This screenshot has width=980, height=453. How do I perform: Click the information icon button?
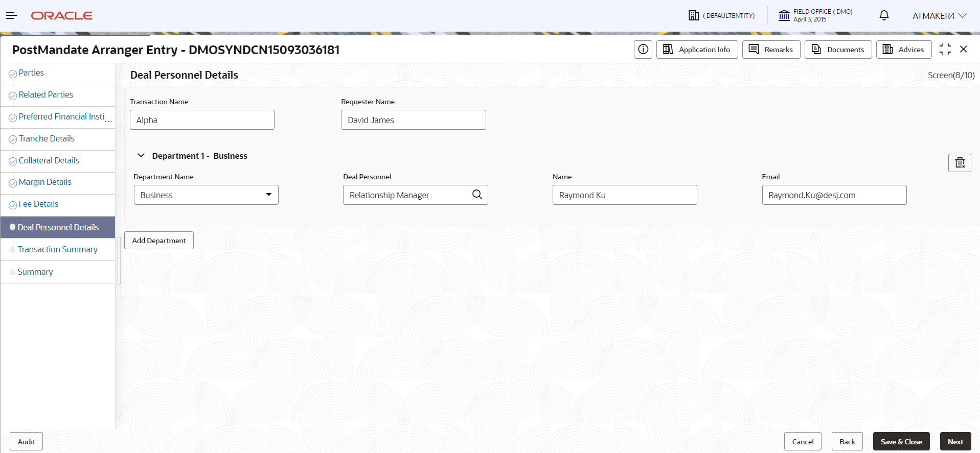(x=643, y=50)
